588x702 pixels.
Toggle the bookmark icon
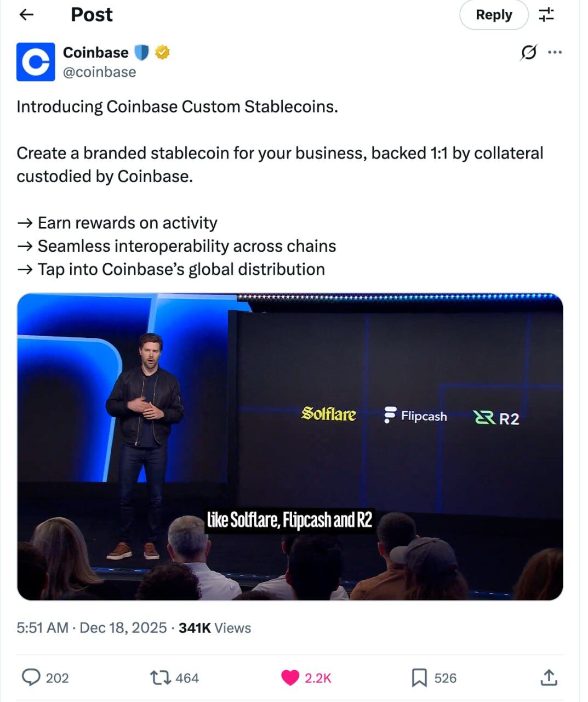click(419, 678)
